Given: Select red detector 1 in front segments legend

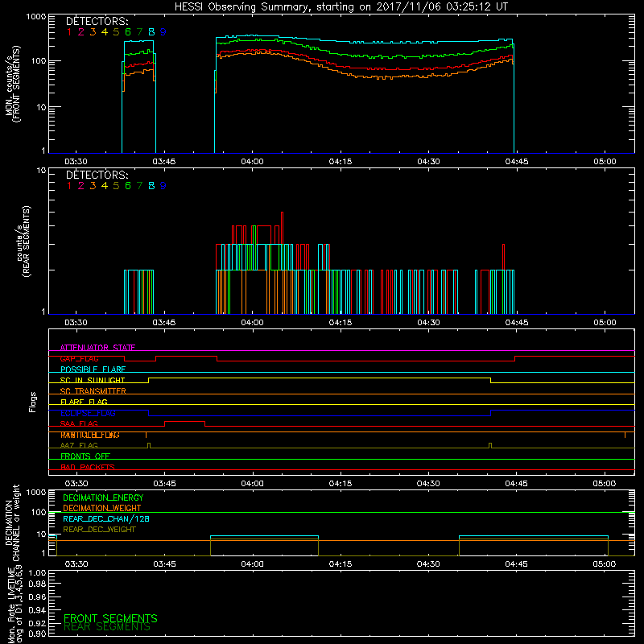Looking at the screenshot, I should tap(69, 31).
